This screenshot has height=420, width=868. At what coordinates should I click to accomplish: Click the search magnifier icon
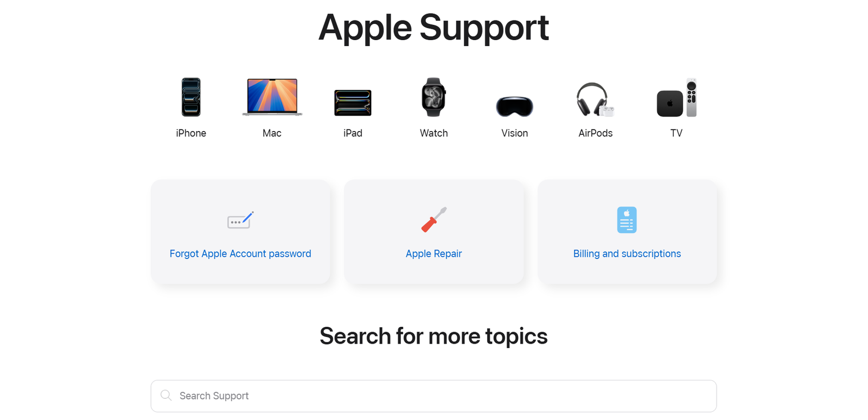point(166,396)
